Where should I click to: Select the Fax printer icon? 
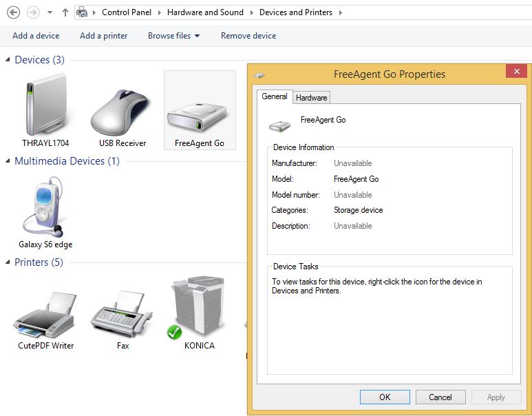click(x=121, y=314)
